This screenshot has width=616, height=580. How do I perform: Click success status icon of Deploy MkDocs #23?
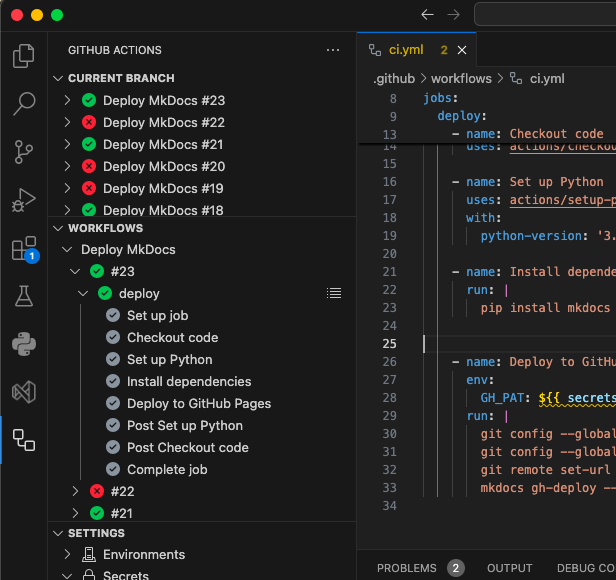[89, 101]
